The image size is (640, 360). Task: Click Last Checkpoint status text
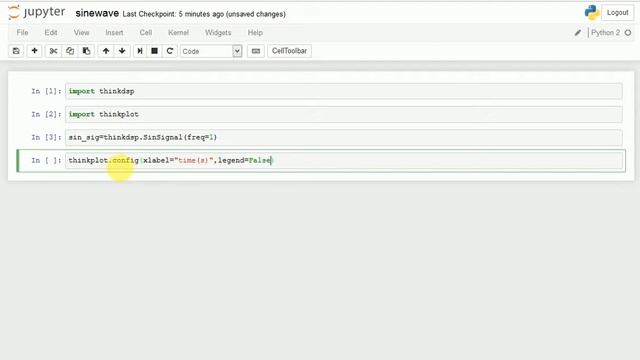point(204,14)
